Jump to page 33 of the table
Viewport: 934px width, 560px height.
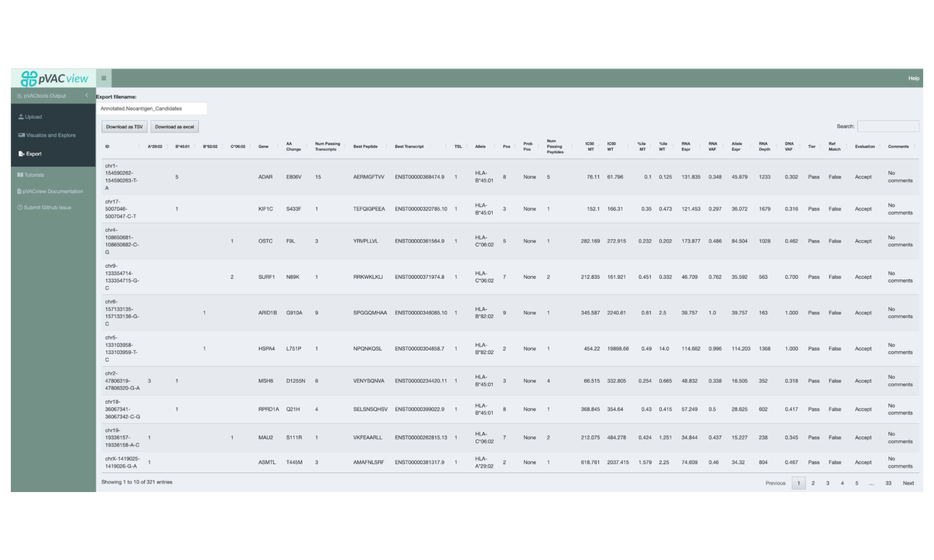pos(889,483)
